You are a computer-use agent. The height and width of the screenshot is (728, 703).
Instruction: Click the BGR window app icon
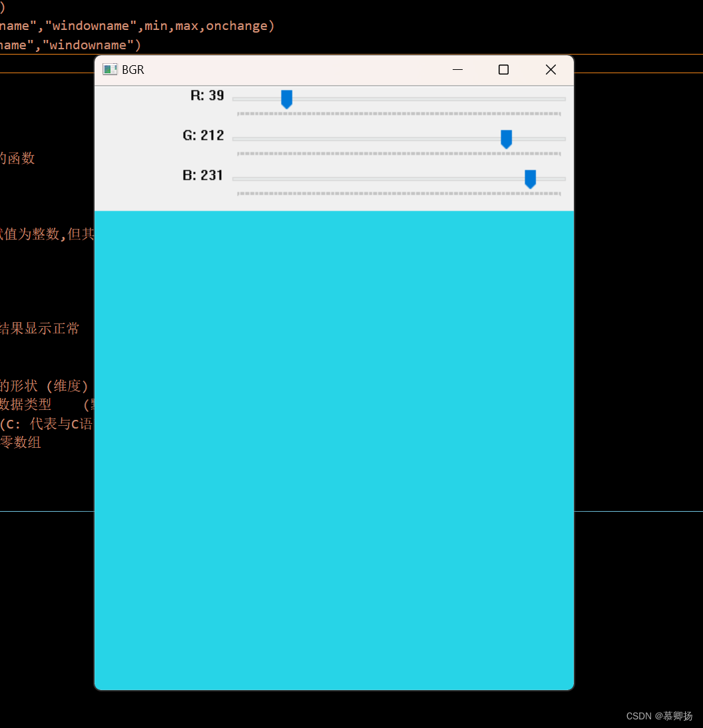click(110, 70)
